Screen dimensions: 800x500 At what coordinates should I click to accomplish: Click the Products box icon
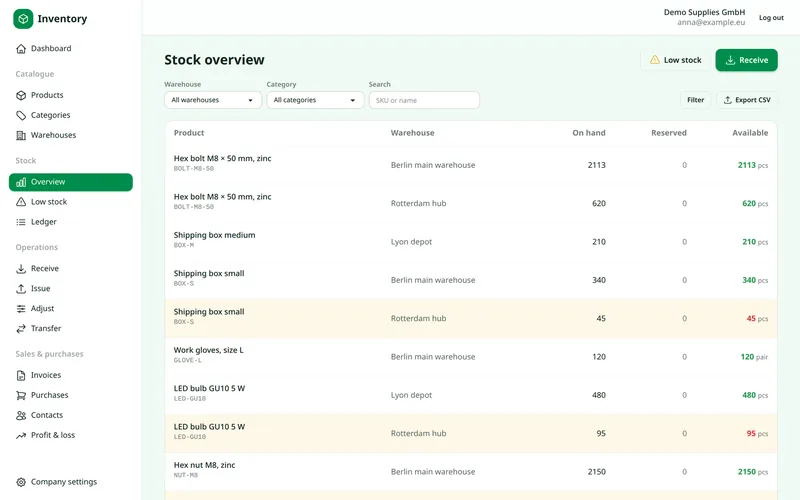(21, 95)
